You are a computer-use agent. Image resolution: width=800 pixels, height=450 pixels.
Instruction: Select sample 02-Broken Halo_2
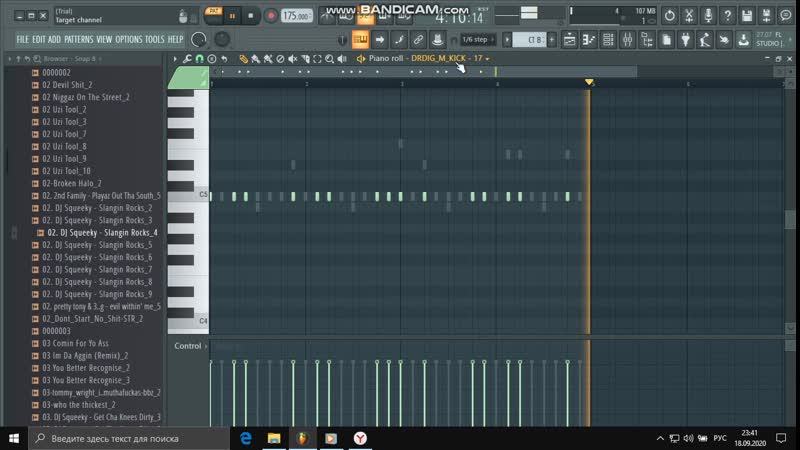[71, 183]
